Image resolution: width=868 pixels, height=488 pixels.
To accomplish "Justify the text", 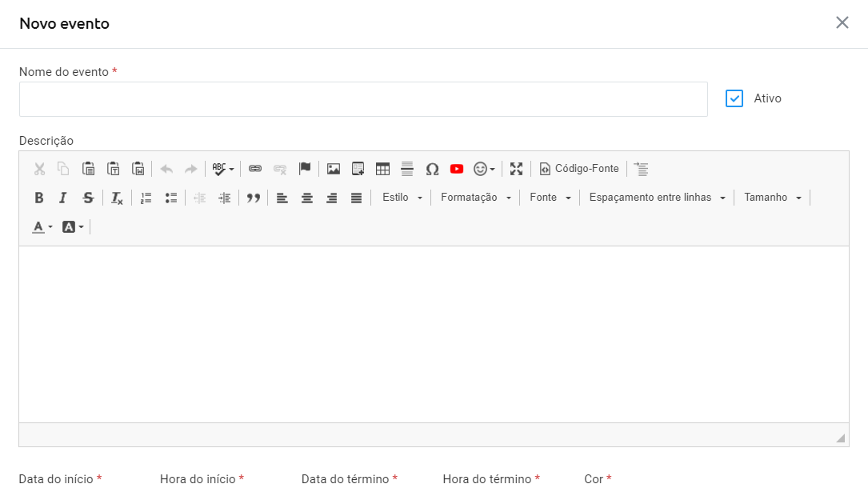I will [x=356, y=198].
